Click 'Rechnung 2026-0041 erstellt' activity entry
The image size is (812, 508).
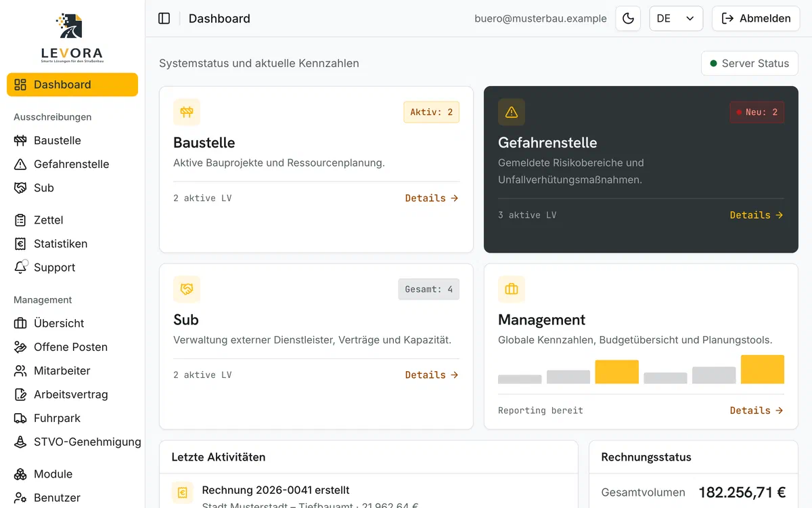pyautogui.click(x=276, y=490)
